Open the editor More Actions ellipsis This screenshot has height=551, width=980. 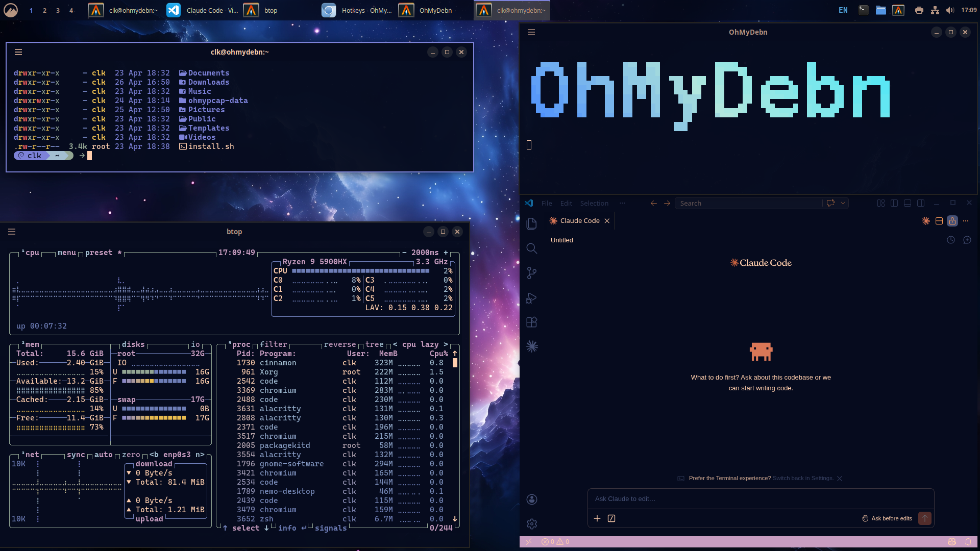[966, 221]
